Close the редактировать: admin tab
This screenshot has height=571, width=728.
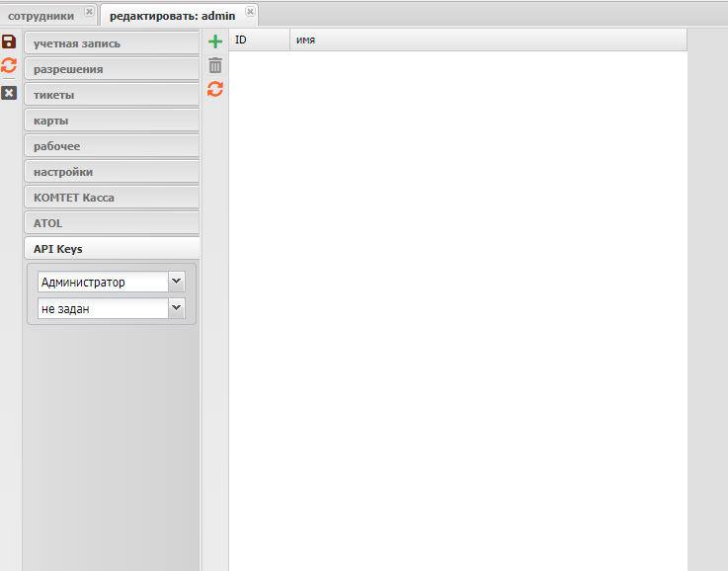(x=250, y=12)
